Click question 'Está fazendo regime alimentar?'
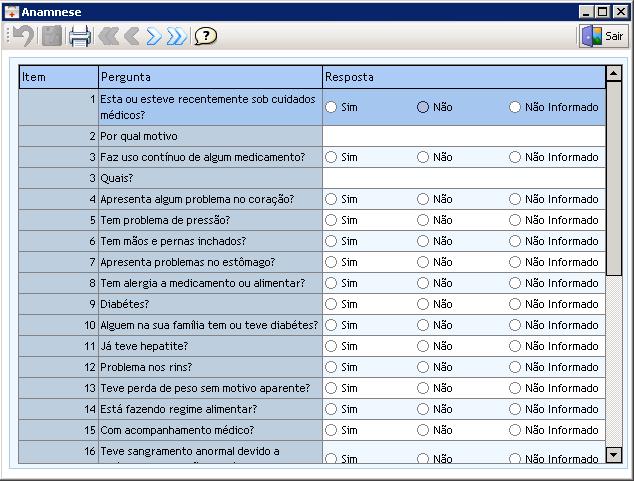Screen dimensions: 634x481 point(178,409)
